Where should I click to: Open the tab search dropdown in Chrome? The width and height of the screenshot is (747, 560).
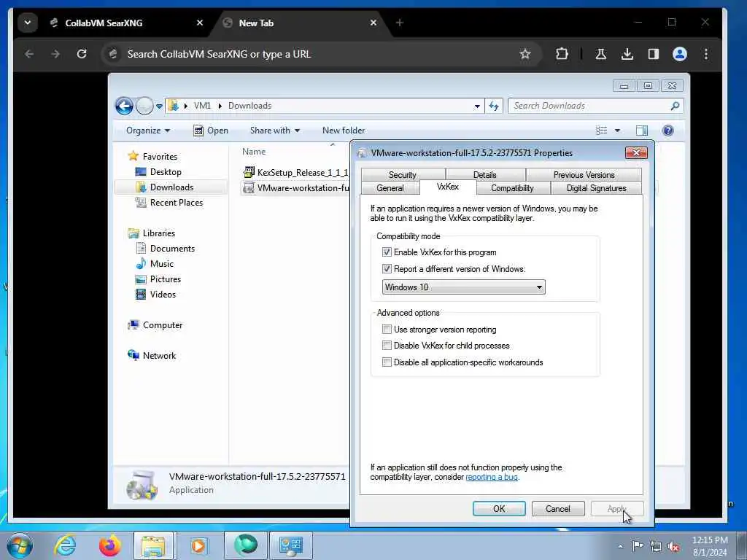28,23
